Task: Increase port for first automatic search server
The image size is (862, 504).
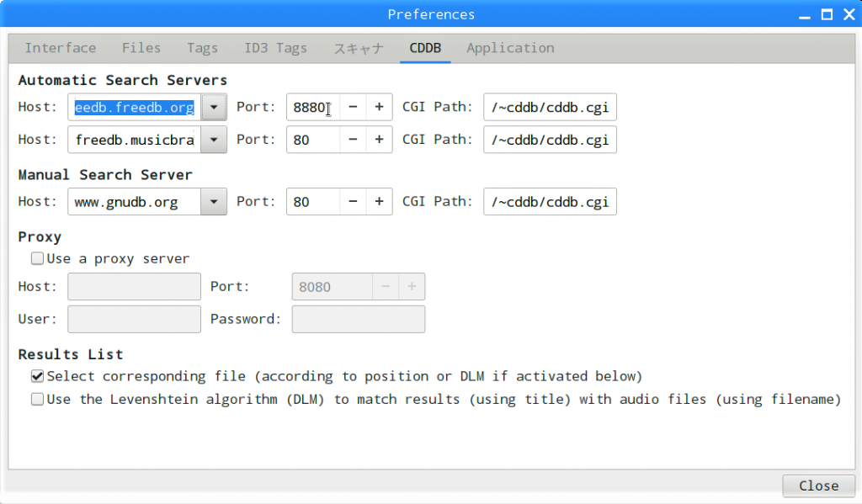Action: click(379, 108)
